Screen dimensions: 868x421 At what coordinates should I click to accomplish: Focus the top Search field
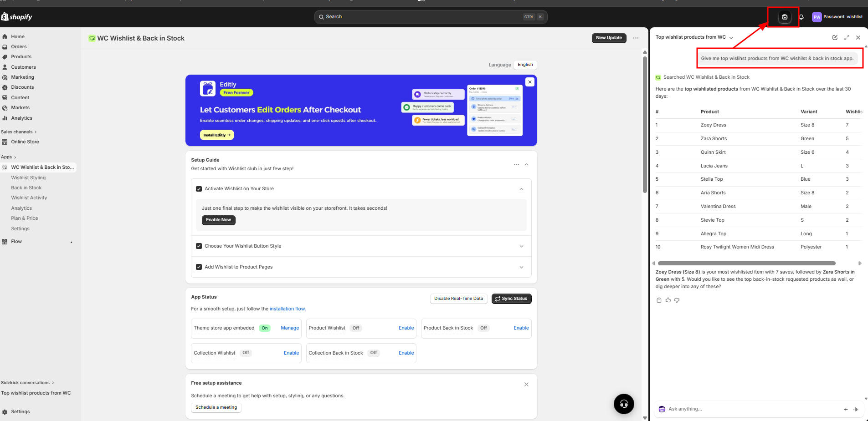[x=431, y=17]
